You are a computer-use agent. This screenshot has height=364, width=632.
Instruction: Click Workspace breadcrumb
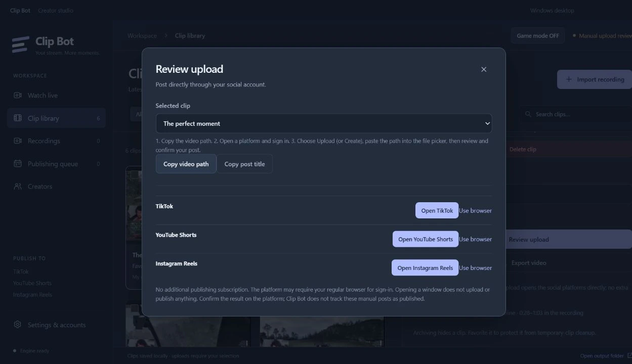point(142,35)
